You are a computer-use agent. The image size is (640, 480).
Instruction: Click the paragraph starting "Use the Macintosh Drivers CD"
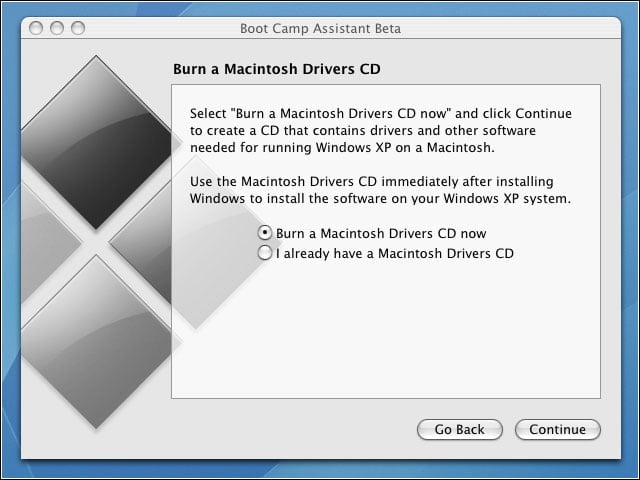[x=380, y=190]
